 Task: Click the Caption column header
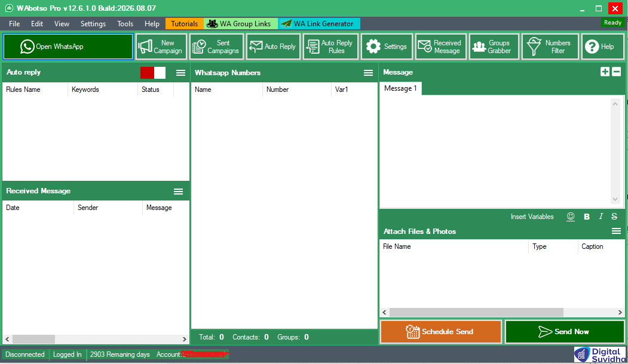click(x=601, y=246)
